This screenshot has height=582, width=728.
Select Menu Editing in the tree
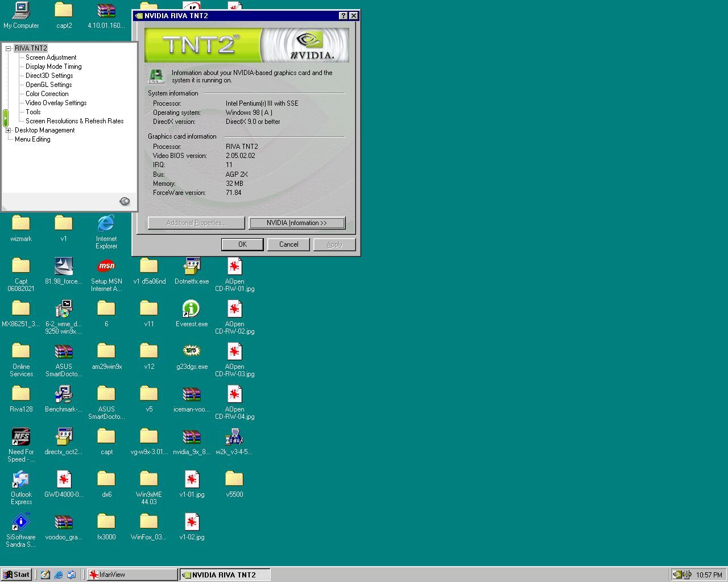tap(32, 139)
